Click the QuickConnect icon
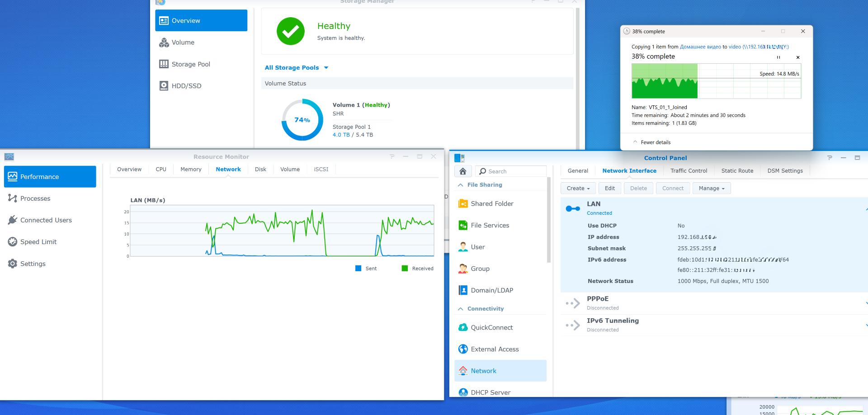868x415 pixels. [x=463, y=328]
